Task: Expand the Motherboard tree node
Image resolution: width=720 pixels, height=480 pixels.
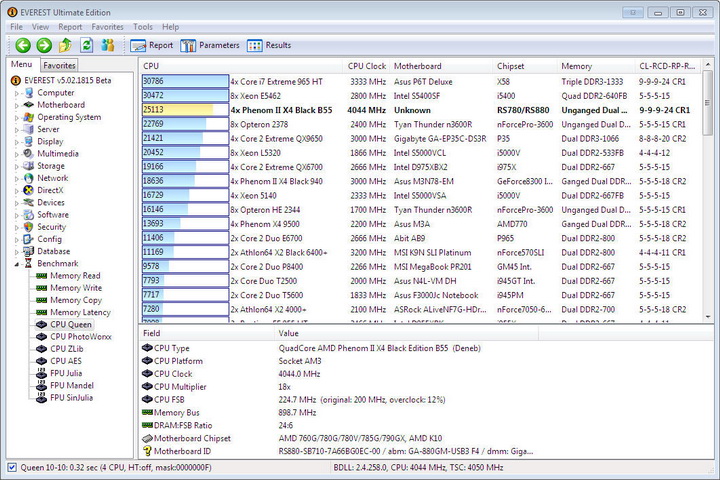Action: coord(17,105)
